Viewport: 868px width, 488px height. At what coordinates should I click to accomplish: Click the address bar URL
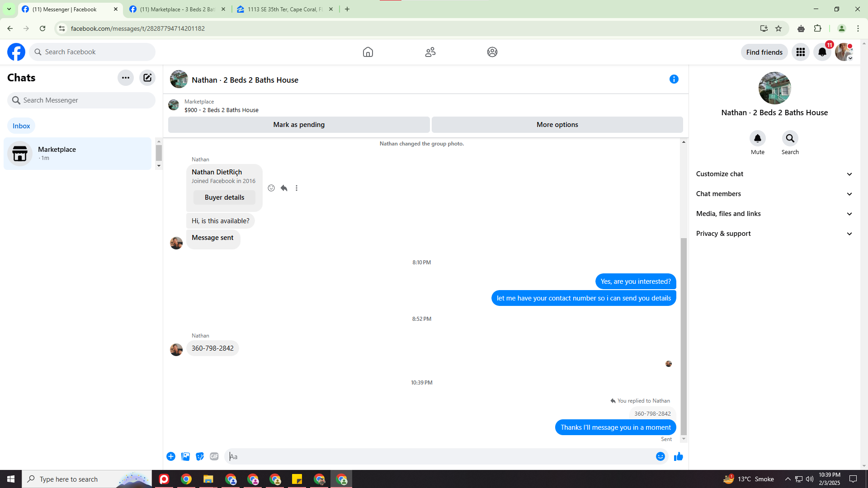pyautogui.click(x=137, y=28)
